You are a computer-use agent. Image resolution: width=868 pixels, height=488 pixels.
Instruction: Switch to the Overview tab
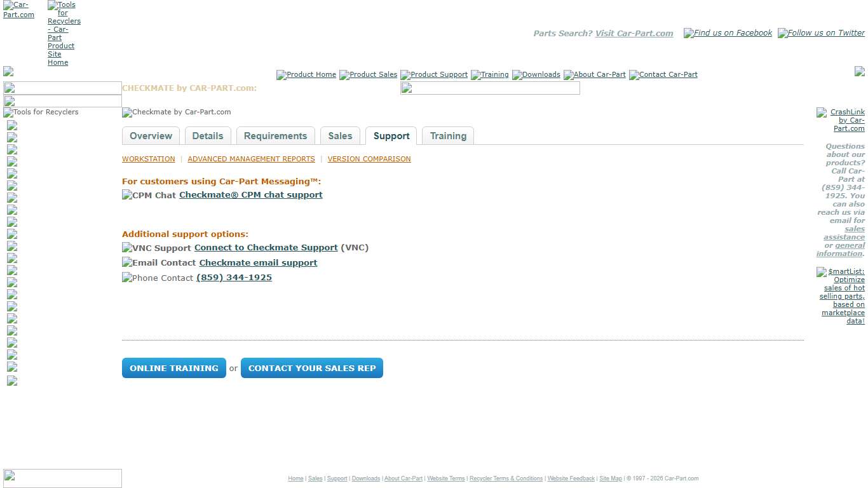[151, 135]
